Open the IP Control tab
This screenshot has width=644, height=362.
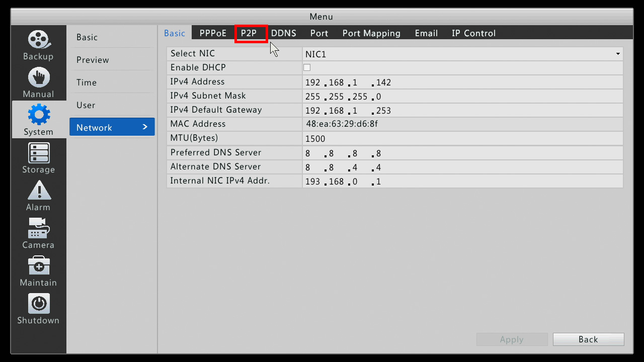pos(473,33)
